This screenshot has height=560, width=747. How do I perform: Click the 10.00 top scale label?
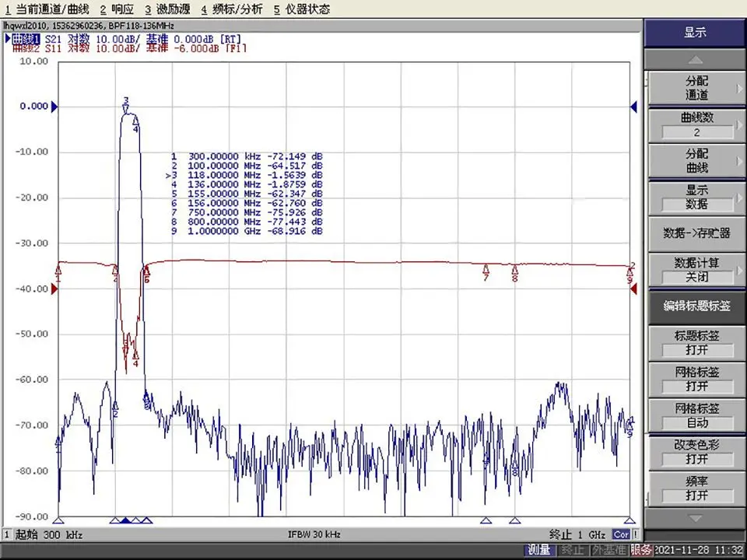coord(34,61)
